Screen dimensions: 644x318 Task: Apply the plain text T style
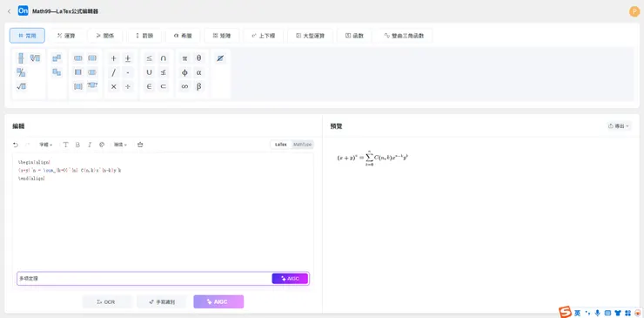tap(66, 145)
